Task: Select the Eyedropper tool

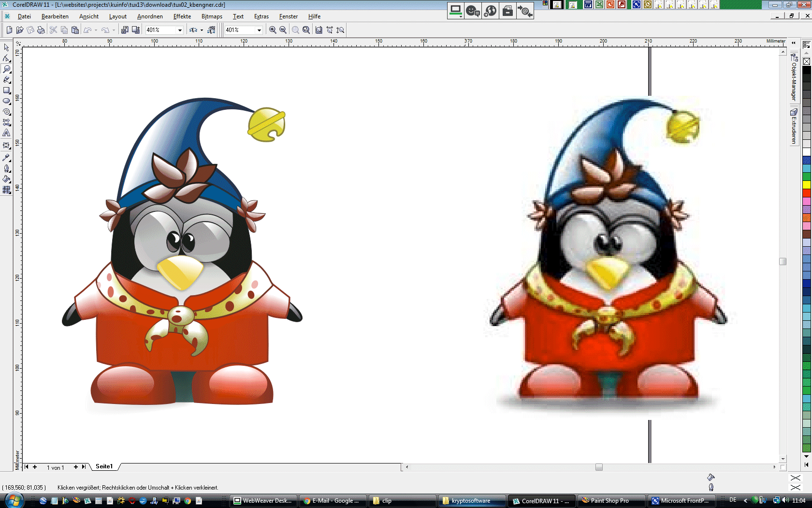Action: tap(6, 158)
